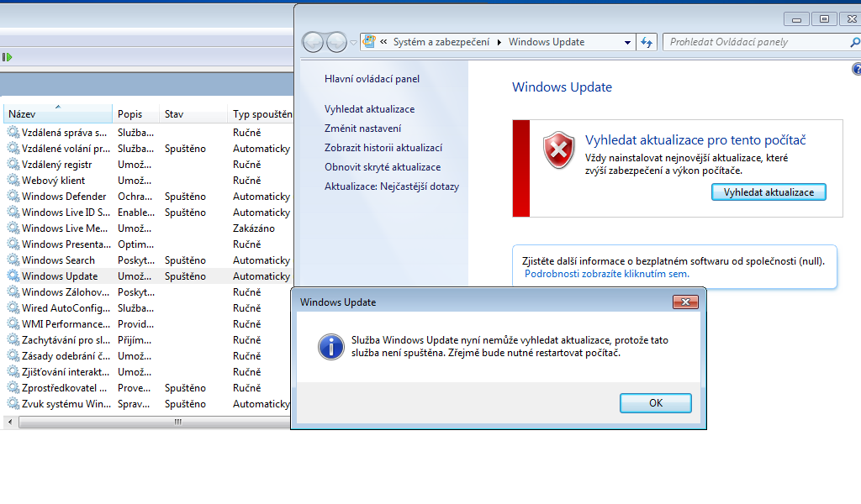Focus the Prohledat Ovládací panely search field
This screenshot has width=861, height=504.
click(753, 42)
